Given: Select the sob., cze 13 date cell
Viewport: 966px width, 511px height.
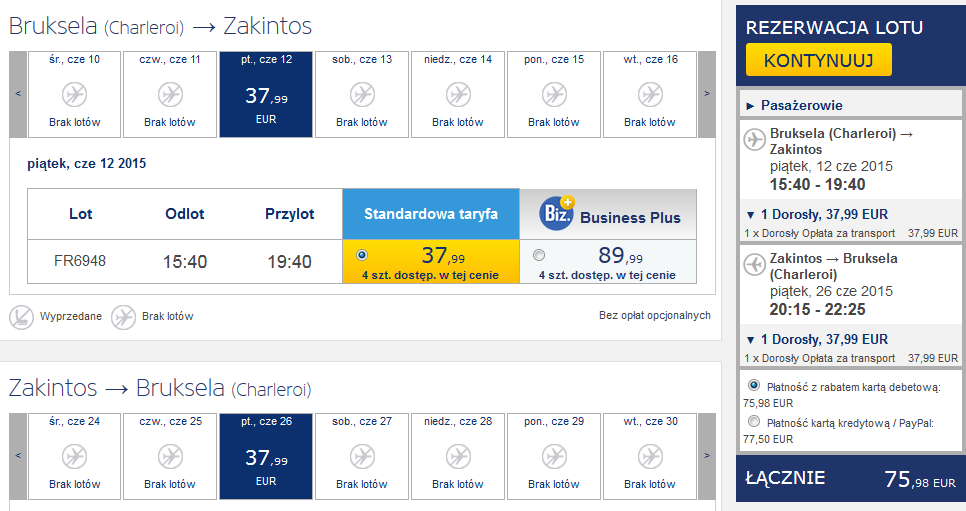Looking at the screenshot, I should (x=362, y=94).
